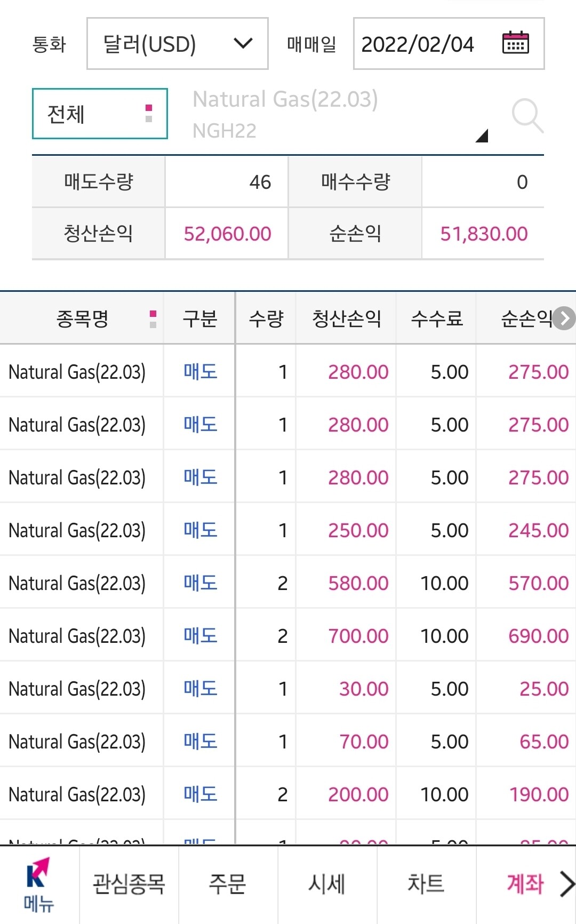Tap 매도 in the 250.00 profit row
This screenshot has width=576, height=924.
(x=200, y=530)
